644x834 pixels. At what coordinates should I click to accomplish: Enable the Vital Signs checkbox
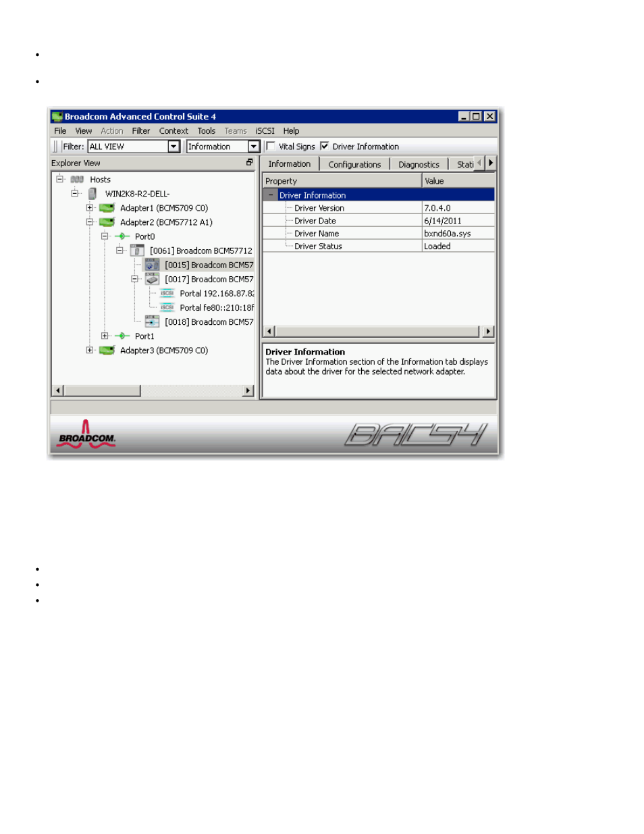pos(271,146)
